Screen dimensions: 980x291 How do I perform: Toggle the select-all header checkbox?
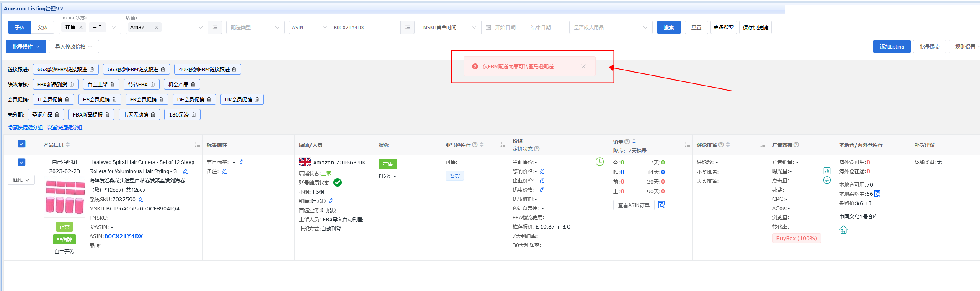(22, 144)
